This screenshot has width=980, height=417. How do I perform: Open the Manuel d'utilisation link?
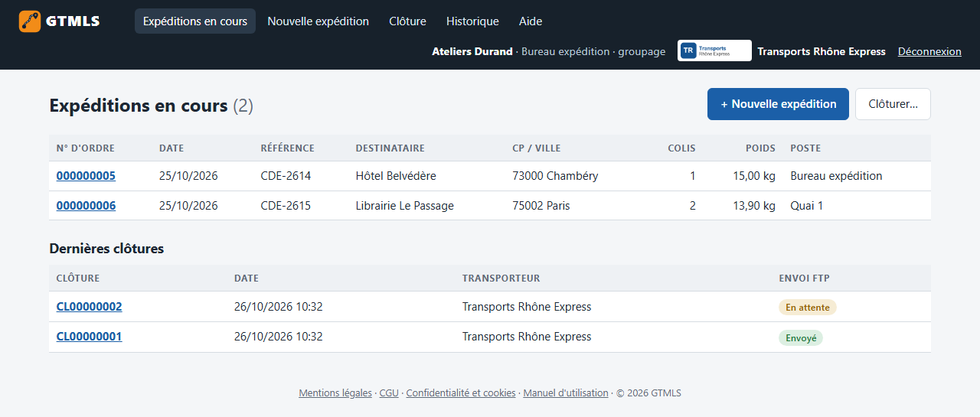click(x=566, y=393)
